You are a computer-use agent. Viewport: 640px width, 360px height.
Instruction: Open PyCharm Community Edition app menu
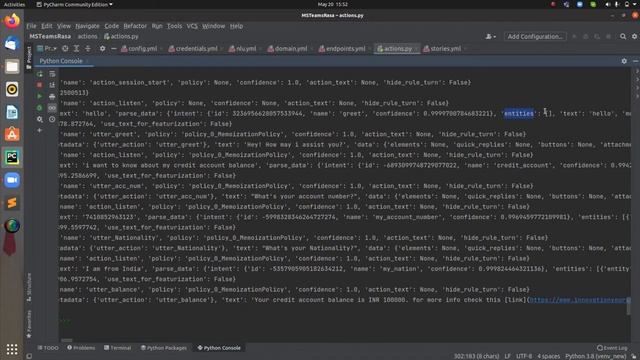74,4
